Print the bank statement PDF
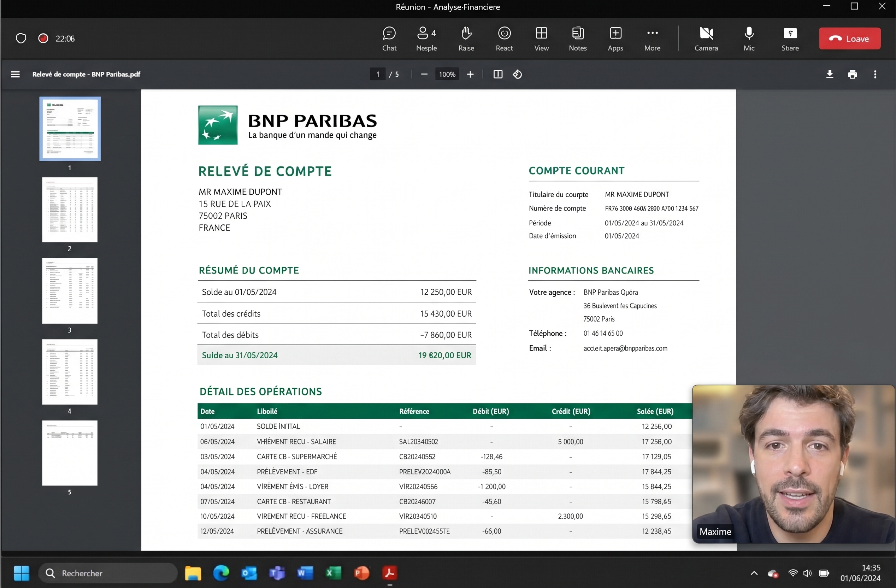896x588 pixels. 852,74
